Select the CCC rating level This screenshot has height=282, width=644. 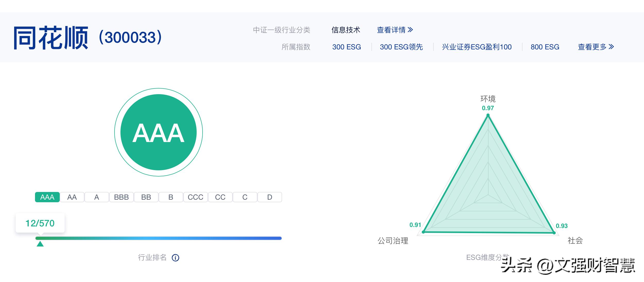(195, 197)
